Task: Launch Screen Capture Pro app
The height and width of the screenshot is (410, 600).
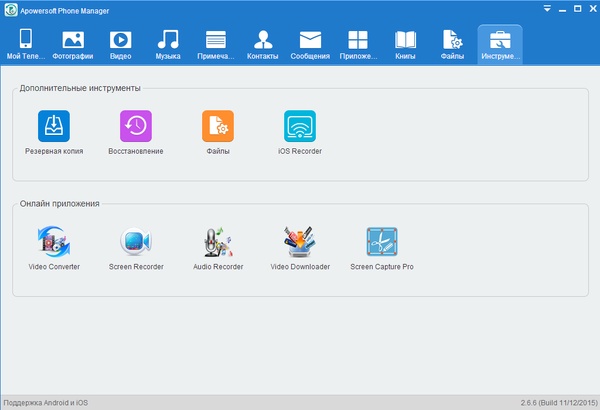Action: click(x=382, y=242)
